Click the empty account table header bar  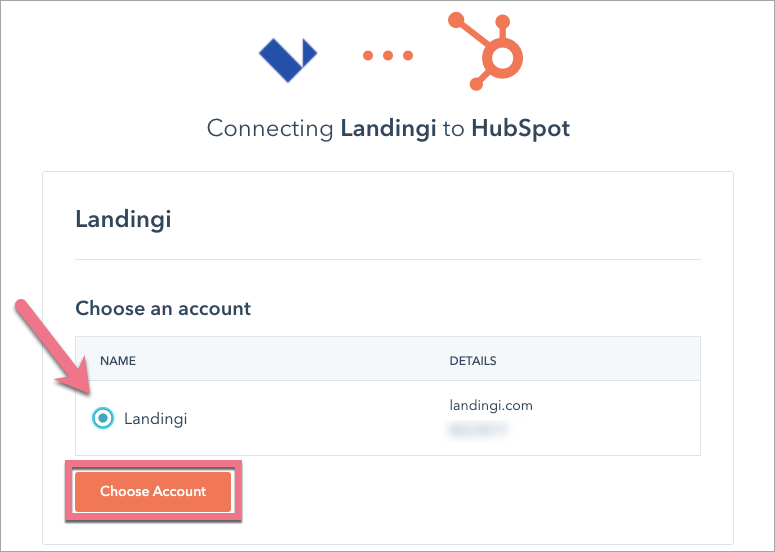300,361
